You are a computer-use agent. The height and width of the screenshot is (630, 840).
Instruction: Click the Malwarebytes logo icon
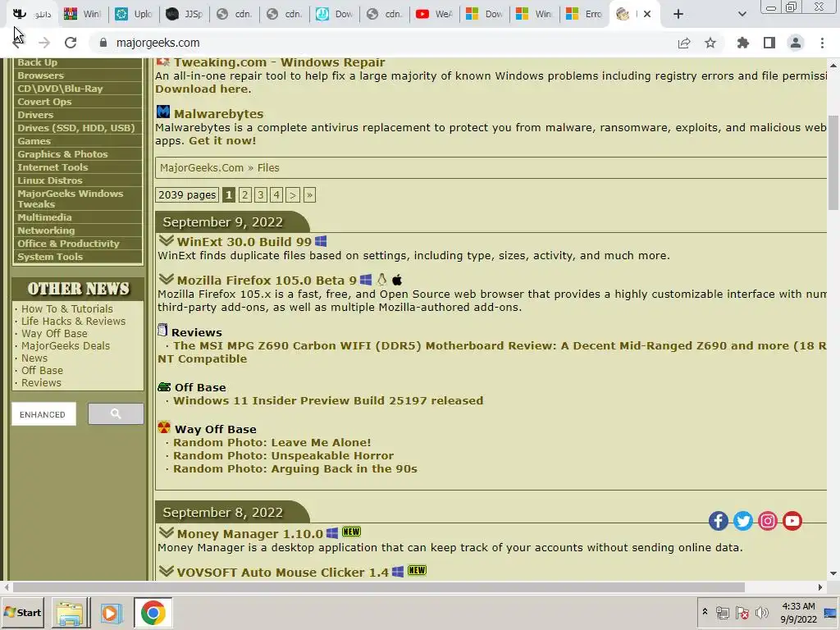pos(163,112)
